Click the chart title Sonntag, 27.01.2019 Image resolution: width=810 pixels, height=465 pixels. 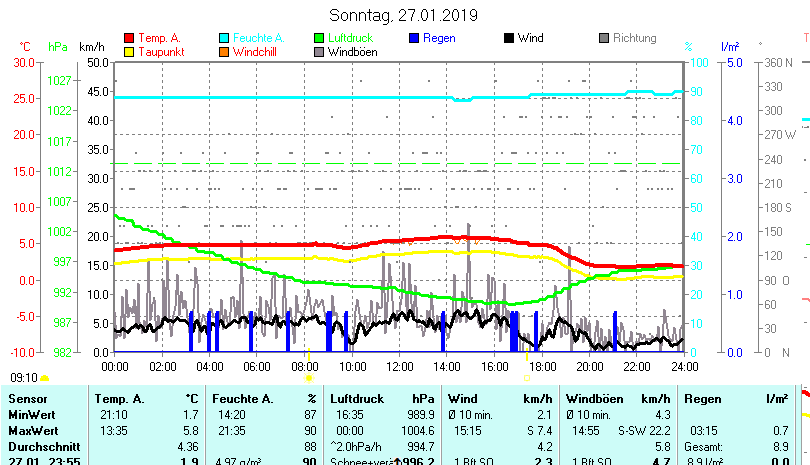[404, 15]
